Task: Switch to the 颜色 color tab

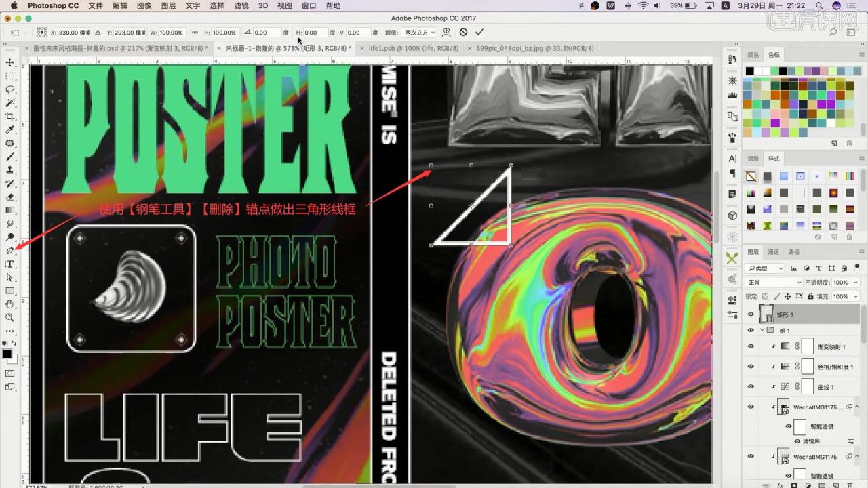Action: (753, 54)
